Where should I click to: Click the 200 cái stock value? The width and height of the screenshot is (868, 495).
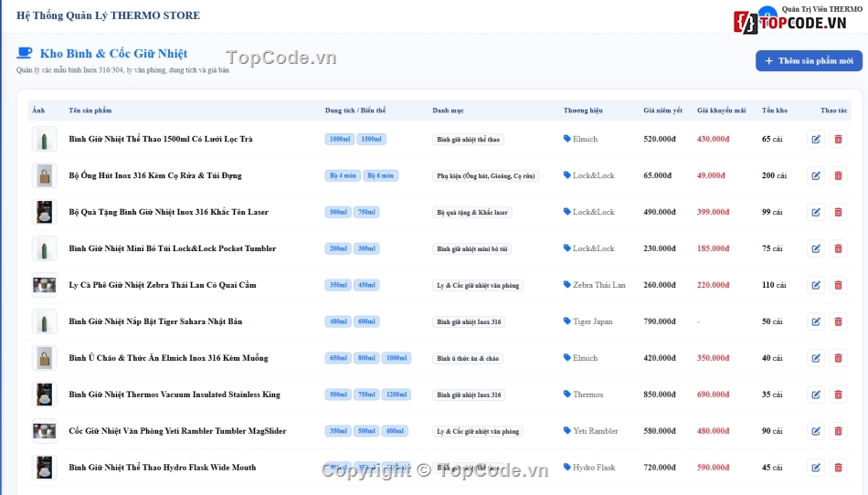pyautogui.click(x=774, y=176)
